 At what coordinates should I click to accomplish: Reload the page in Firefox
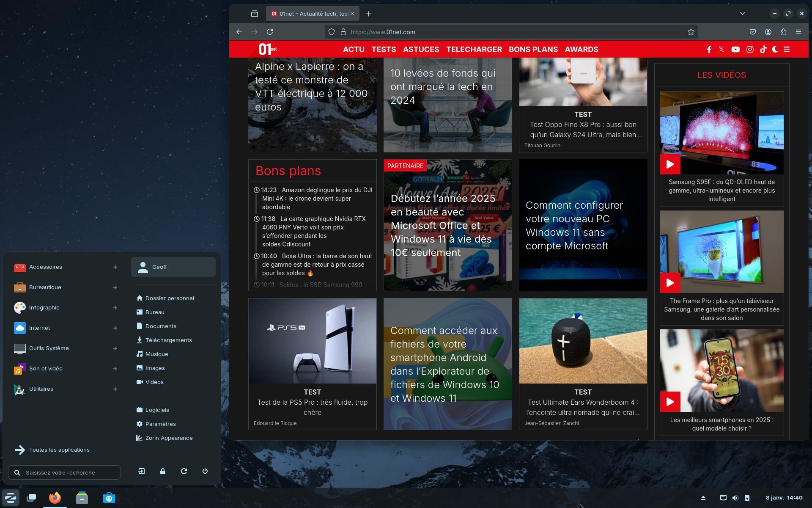pos(270,32)
